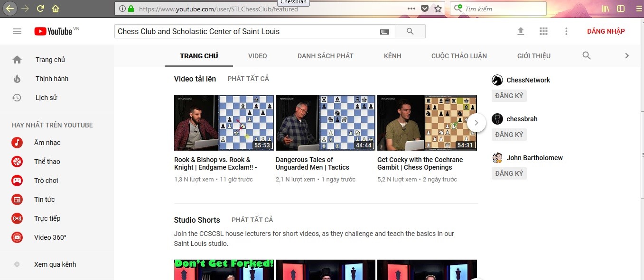This screenshot has height=280, width=644.
Task: Click the channel search magnifier icon
Action: (587, 56)
